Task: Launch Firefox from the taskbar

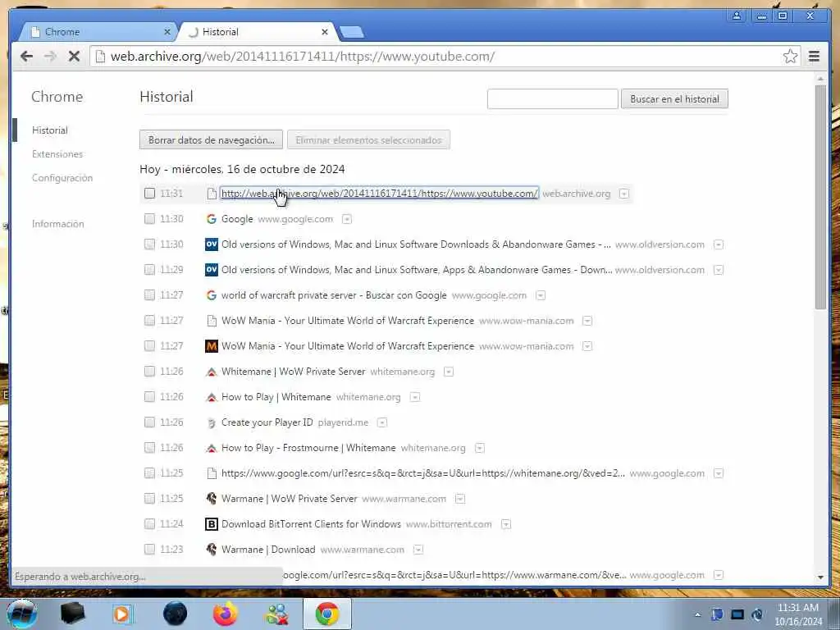Action: pyautogui.click(x=226, y=614)
